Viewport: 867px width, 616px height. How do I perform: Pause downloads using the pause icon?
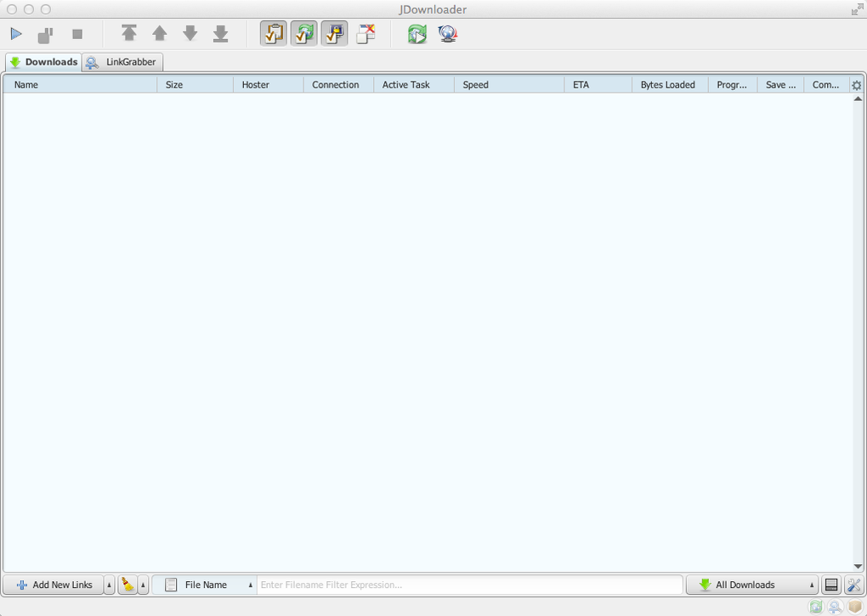pos(46,35)
